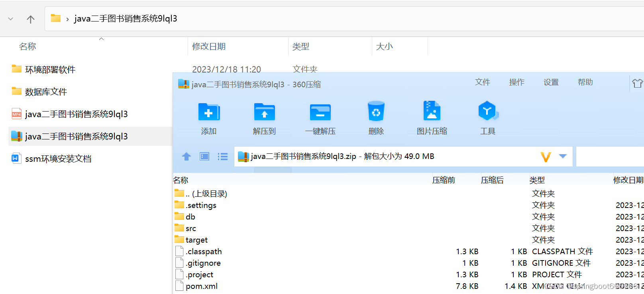
Task: Switch to icon view in 360压缩
Action: [204, 157]
